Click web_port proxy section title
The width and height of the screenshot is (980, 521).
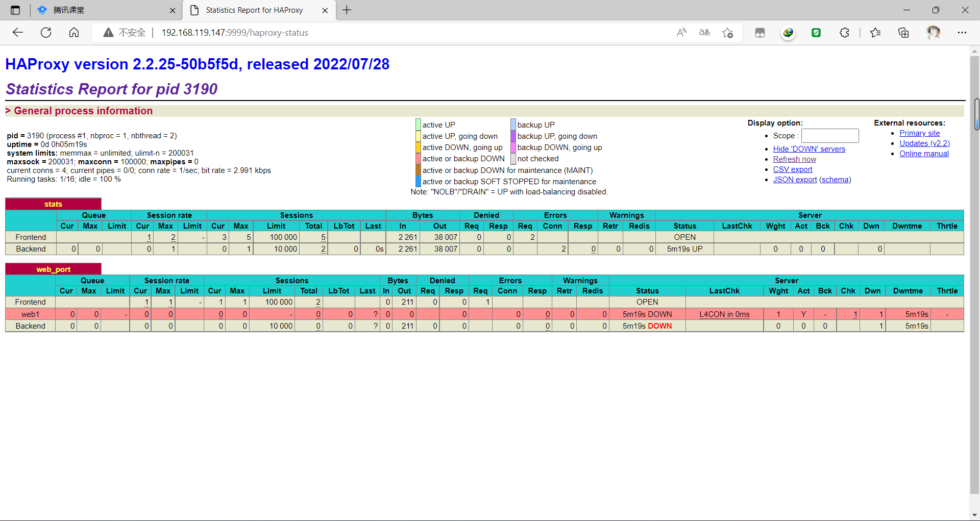coord(53,269)
